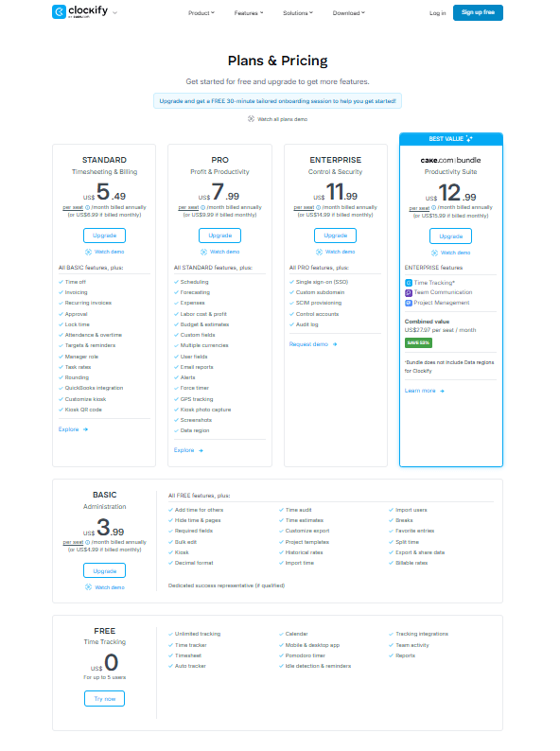The width and height of the screenshot is (560, 751).
Task: Click the checkmark beside Import users
Action: click(392, 510)
